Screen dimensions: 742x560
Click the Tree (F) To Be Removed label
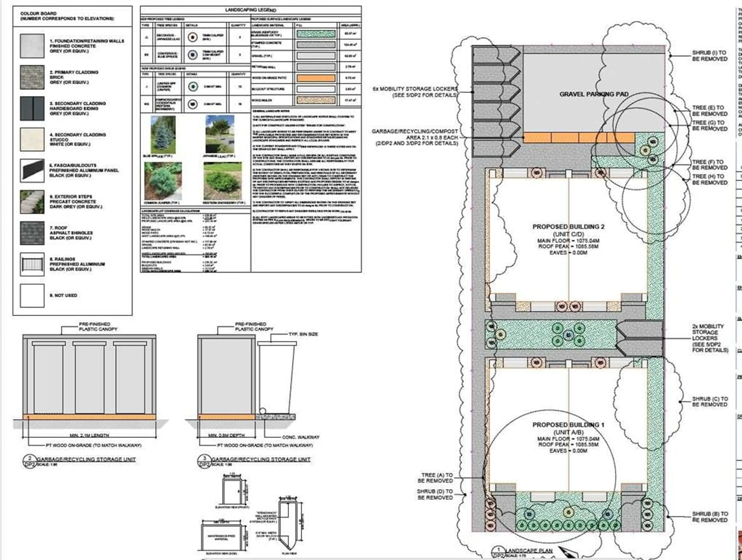pyautogui.click(x=710, y=165)
